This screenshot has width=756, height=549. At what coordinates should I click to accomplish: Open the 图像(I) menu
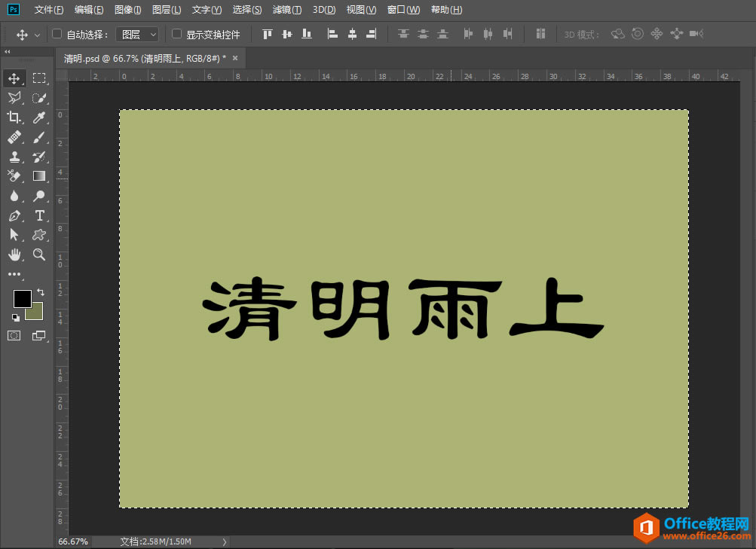click(x=128, y=10)
